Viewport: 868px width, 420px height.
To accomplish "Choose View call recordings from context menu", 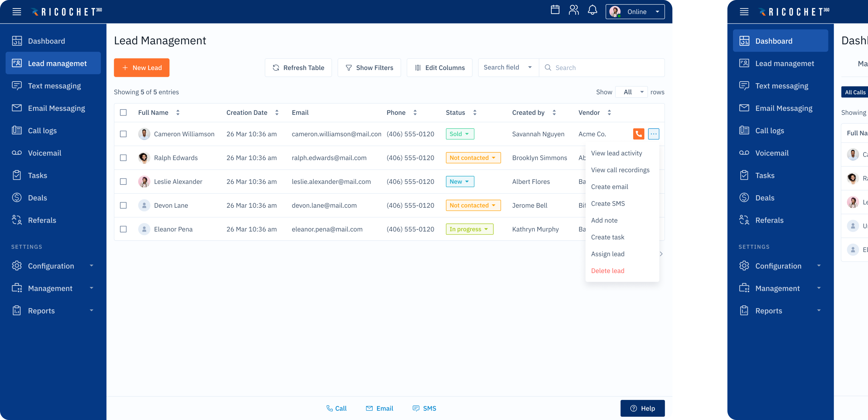I will [620, 170].
